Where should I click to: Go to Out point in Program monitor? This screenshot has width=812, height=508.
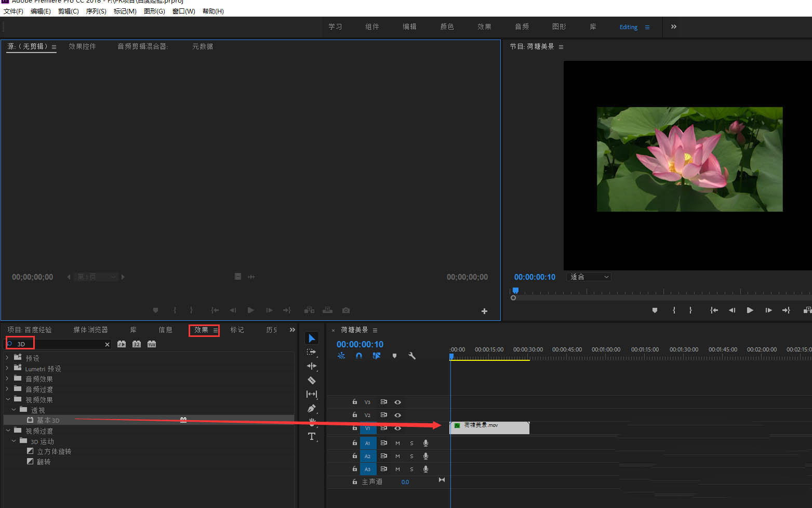[x=786, y=310]
